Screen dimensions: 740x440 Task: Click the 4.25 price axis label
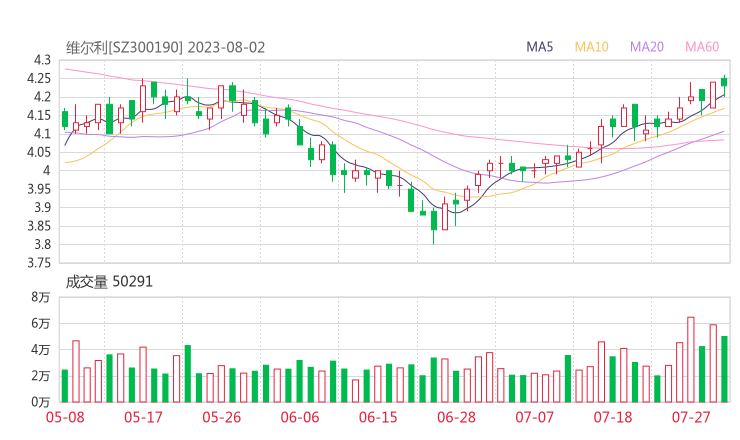point(39,79)
